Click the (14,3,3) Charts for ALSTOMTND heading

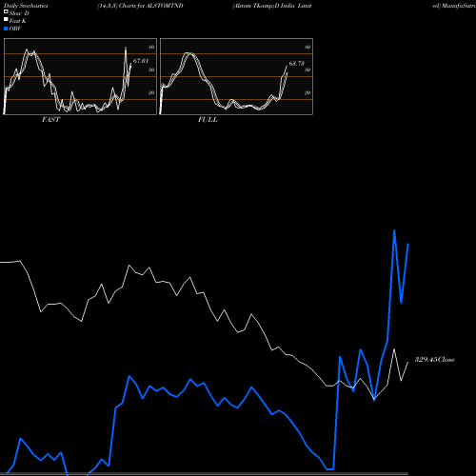(140, 6)
